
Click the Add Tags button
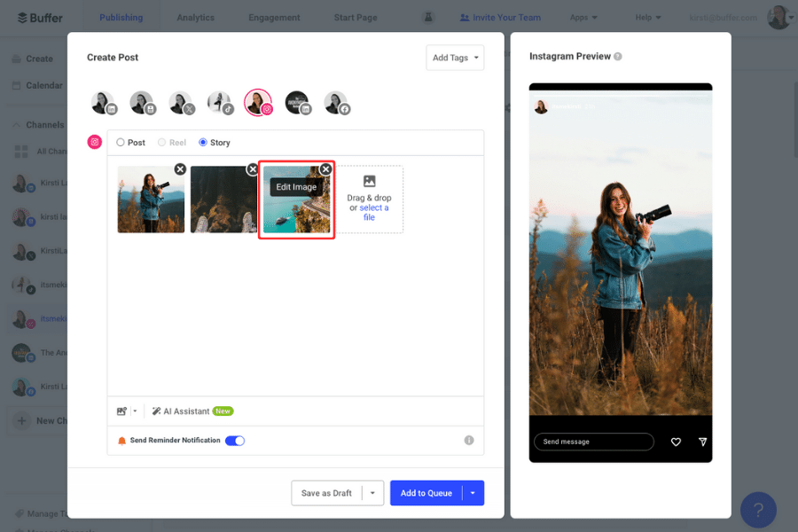click(455, 57)
